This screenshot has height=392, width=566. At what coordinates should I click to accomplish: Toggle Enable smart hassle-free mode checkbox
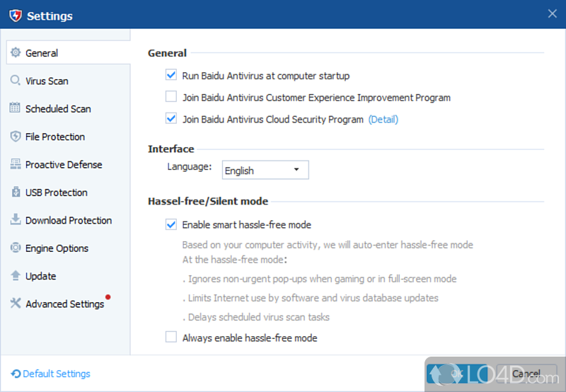(x=171, y=224)
